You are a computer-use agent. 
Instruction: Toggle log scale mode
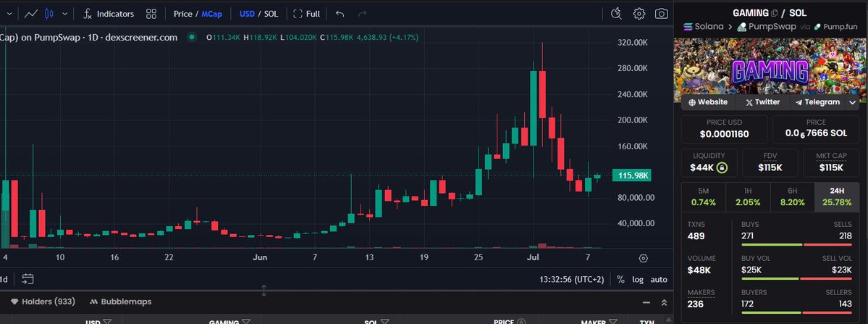pos(638,280)
